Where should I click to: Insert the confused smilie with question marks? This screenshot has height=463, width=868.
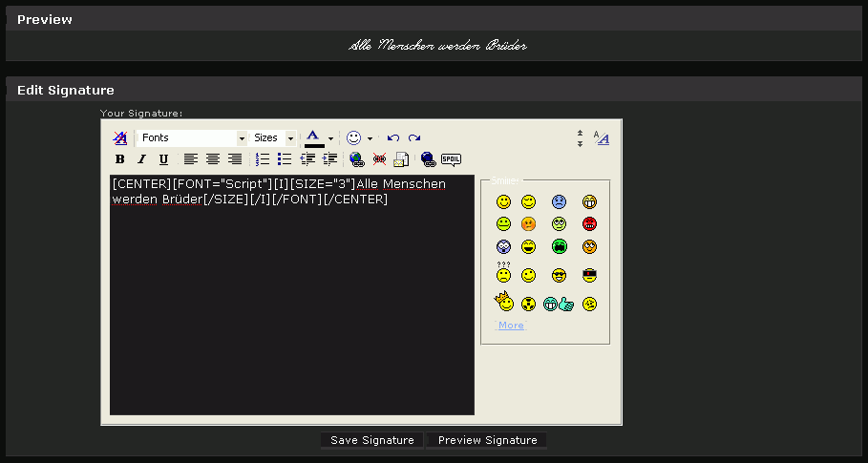(x=503, y=272)
